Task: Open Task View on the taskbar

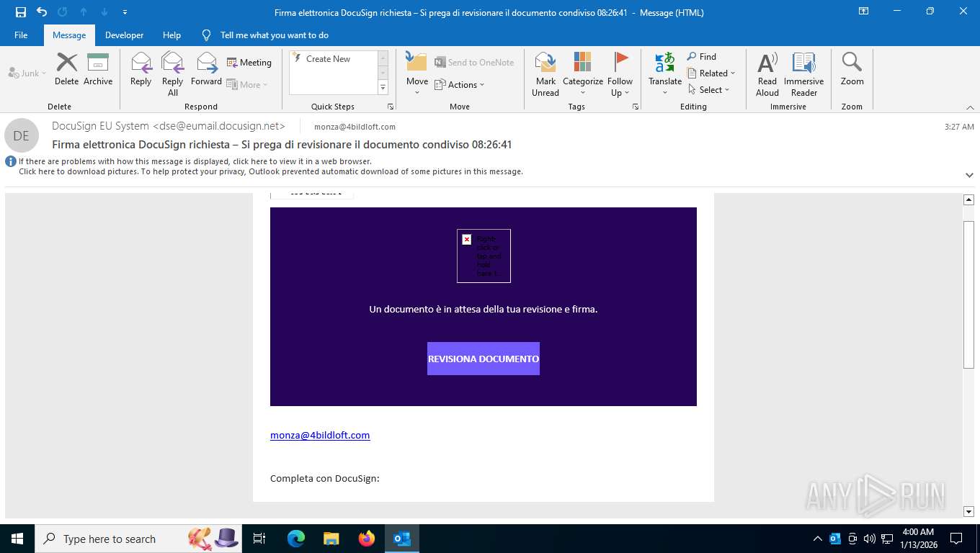Action: coord(259,539)
